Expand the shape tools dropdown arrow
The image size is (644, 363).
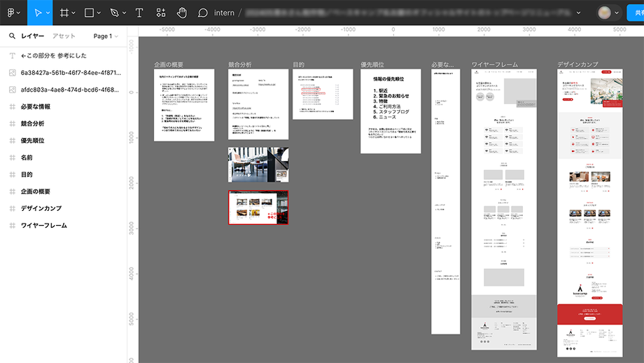click(x=99, y=13)
